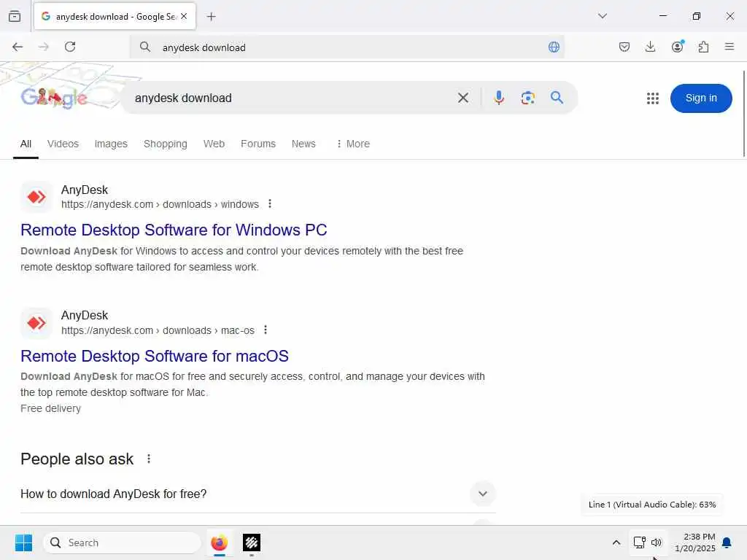747x560 pixels.
Task: Open the Google apps grid
Action: click(x=653, y=98)
